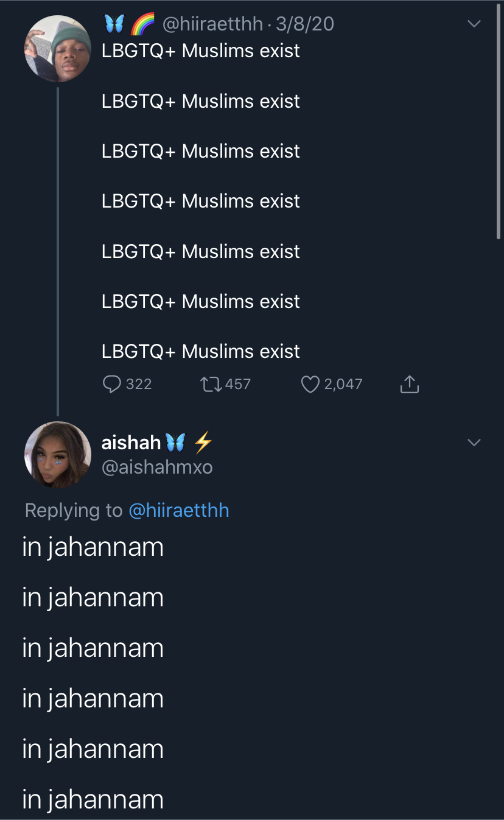Screen dimensions: 504x820
Task: Click the @hiiraetthh handle in the tweet header
Action: (x=212, y=24)
